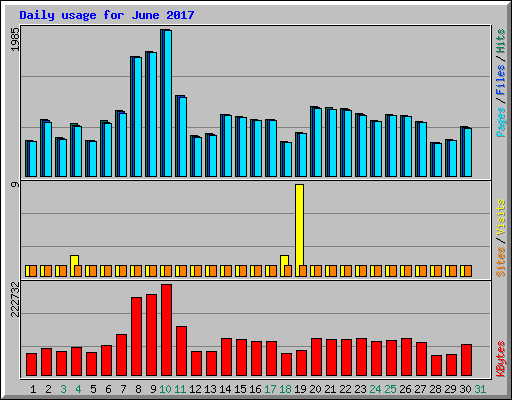Viewport: 512px width, 400px height.
Task: Click the tall yellow visits bar for day 19
Action: pos(299,225)
